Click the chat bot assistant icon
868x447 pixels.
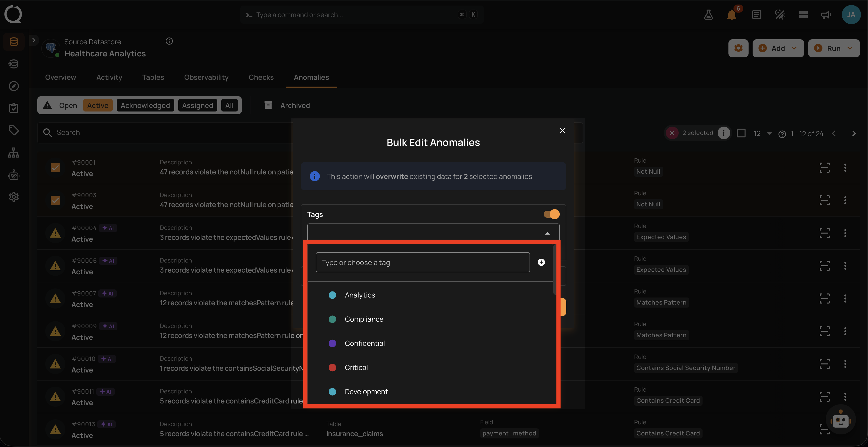coord(840,420)
